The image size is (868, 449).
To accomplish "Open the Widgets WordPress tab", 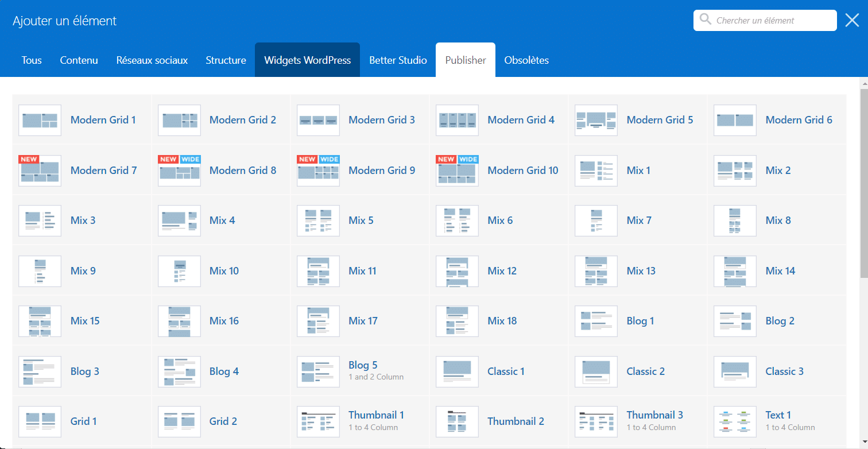I will click(307, 60).
